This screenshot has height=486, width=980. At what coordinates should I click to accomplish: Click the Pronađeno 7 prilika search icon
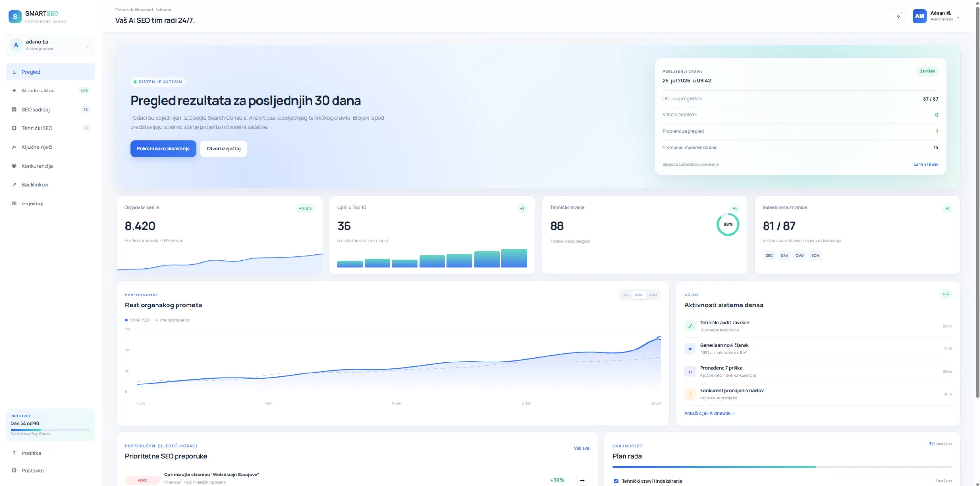click(x=690, y=372)
